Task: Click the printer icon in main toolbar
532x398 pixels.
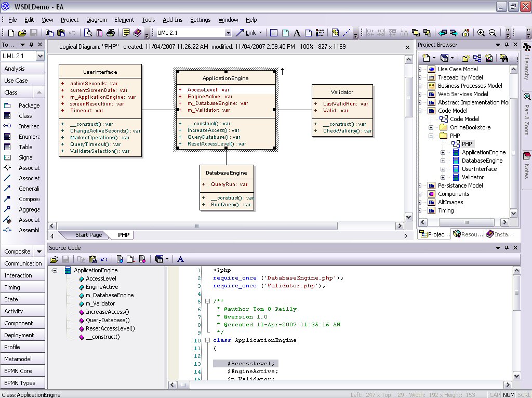Action: (111, 33)
